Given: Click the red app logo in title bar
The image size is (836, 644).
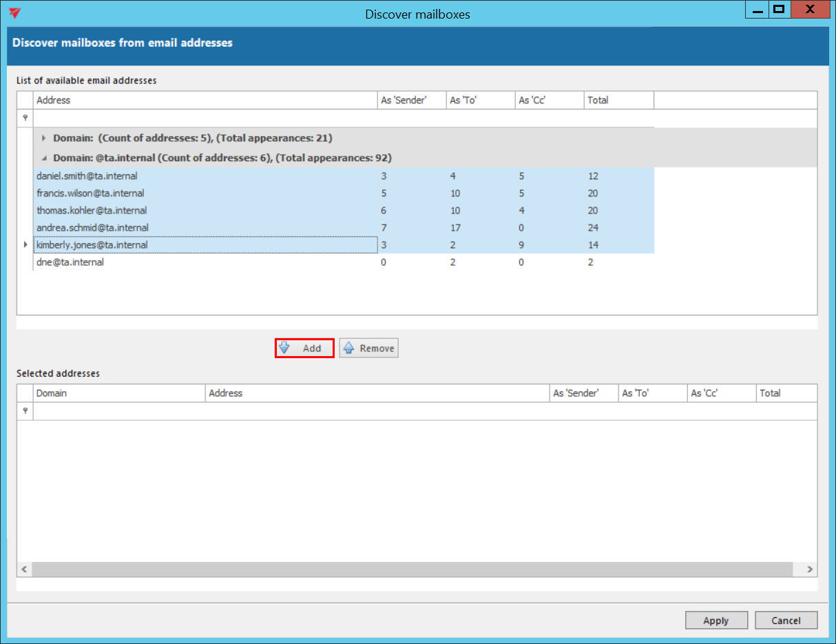Looking at the screenshot, I should (x=15, y=13).
